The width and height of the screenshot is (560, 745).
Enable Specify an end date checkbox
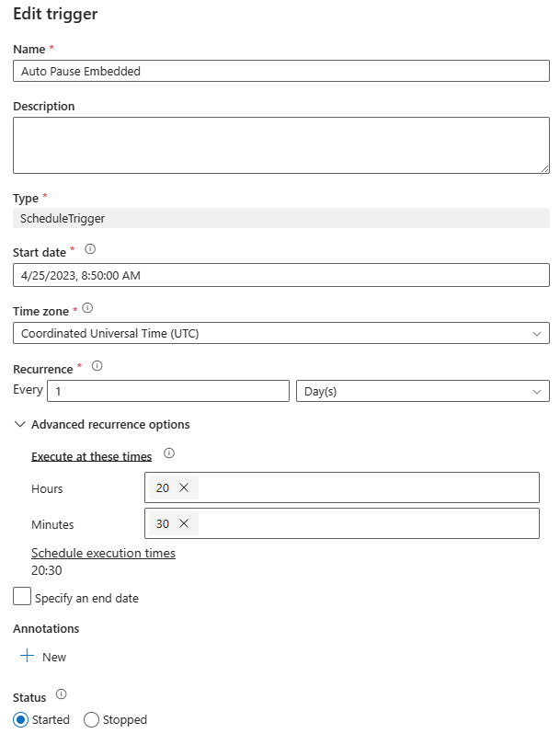22,597
